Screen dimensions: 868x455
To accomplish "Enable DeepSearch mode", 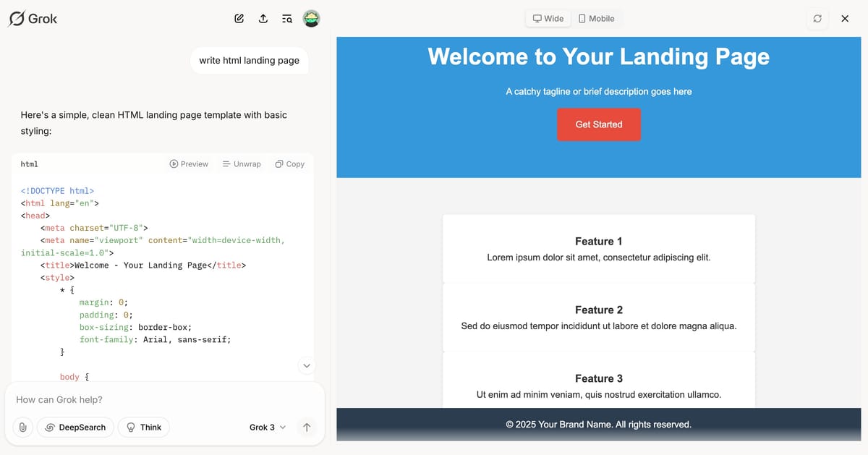I will click(75, 428).
